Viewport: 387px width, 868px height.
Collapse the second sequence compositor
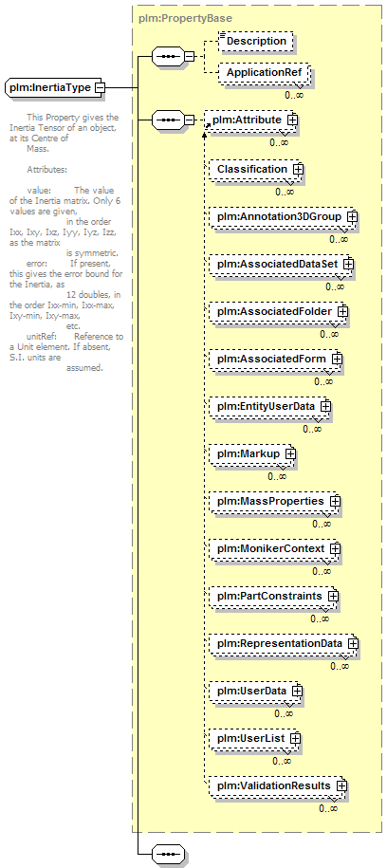click(x=190, y=120)
